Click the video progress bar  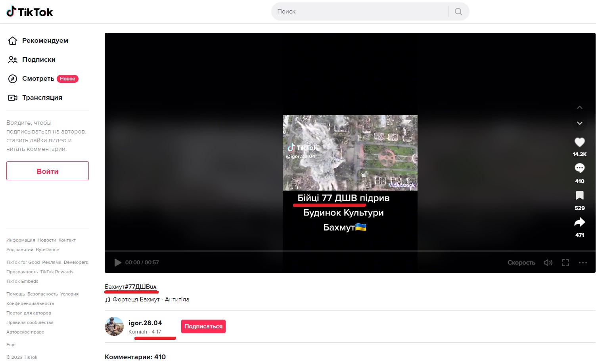(x=350, y=251)
